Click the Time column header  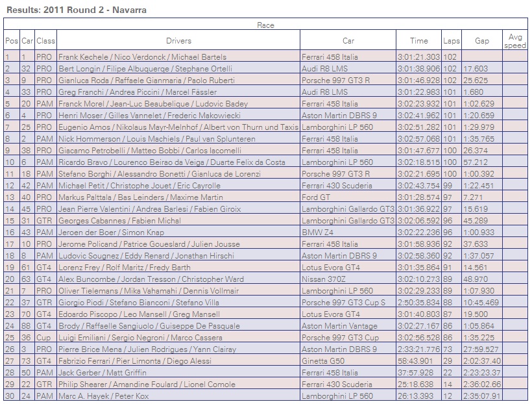[418, 41]
